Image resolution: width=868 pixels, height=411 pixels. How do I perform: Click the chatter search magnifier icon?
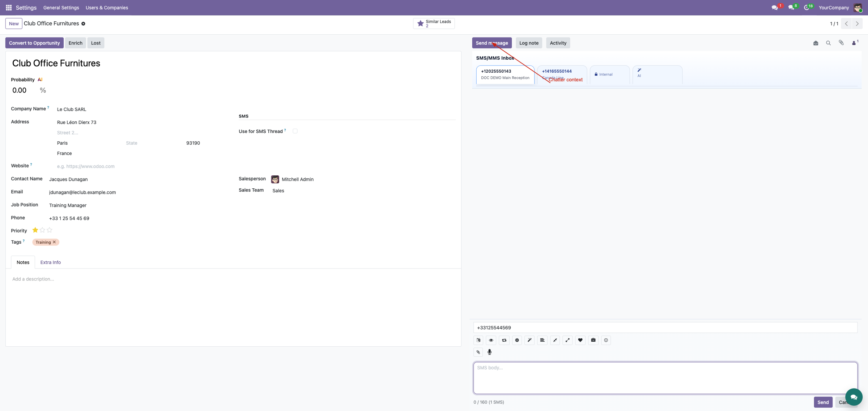[828, 43]
